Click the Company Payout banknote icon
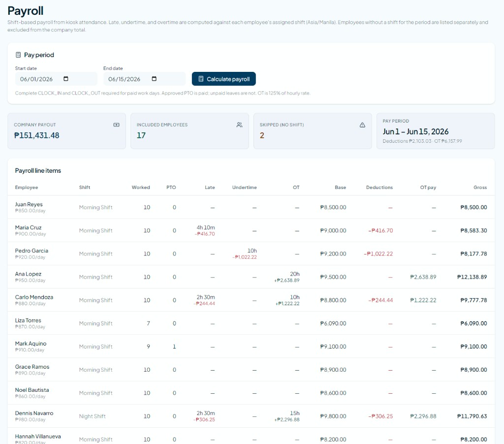This screenshot has height=444, width=504. tap(116, 125)
